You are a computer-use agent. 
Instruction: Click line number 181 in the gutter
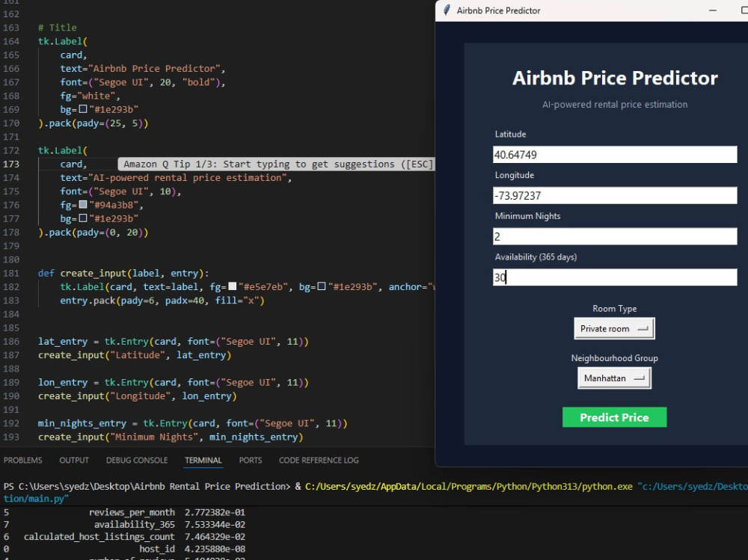click(x=11, y=274)
